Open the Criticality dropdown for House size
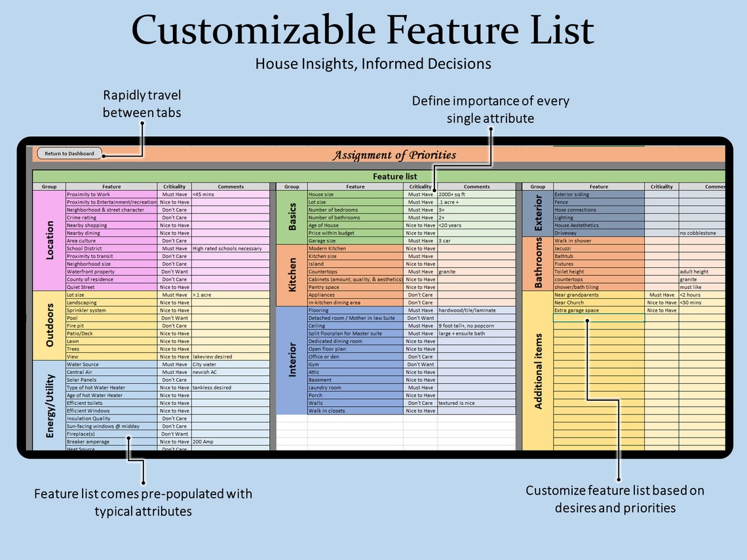Image resolution: width=747 pixels, height=560 pixels. 420,194
